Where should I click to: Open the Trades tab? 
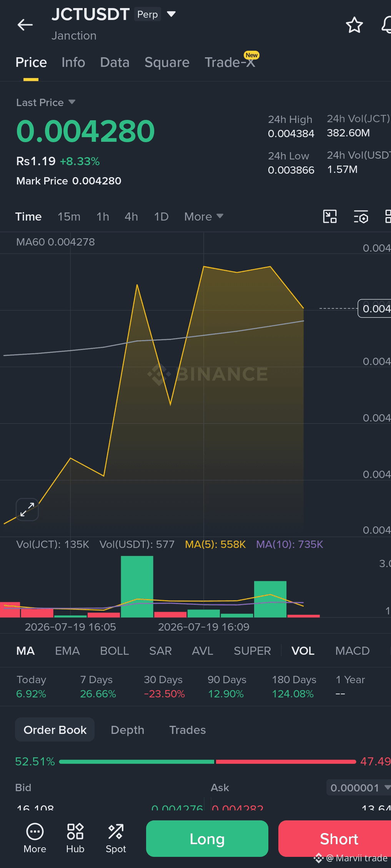tap(187, 730)
